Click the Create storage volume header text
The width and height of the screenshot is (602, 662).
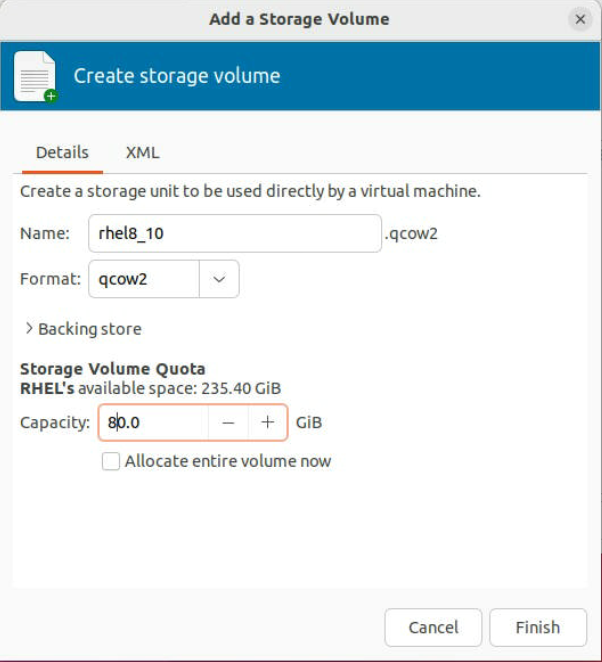(177, 76)
